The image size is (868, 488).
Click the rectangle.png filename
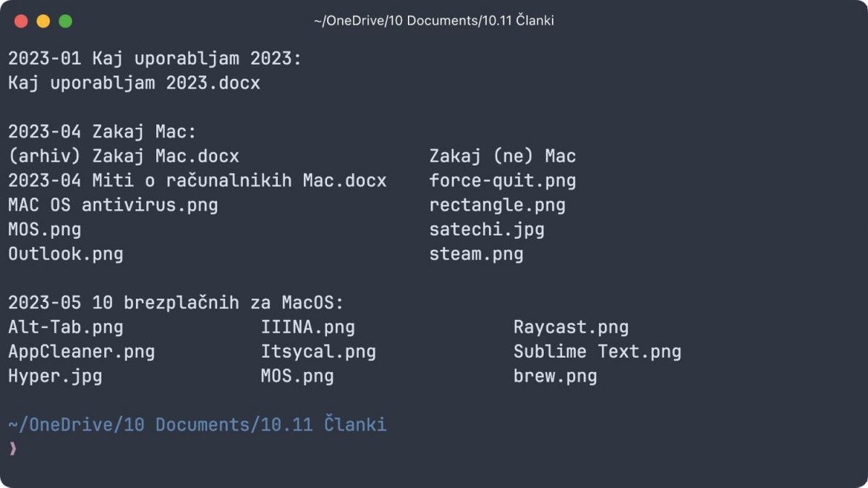point(498,206)
